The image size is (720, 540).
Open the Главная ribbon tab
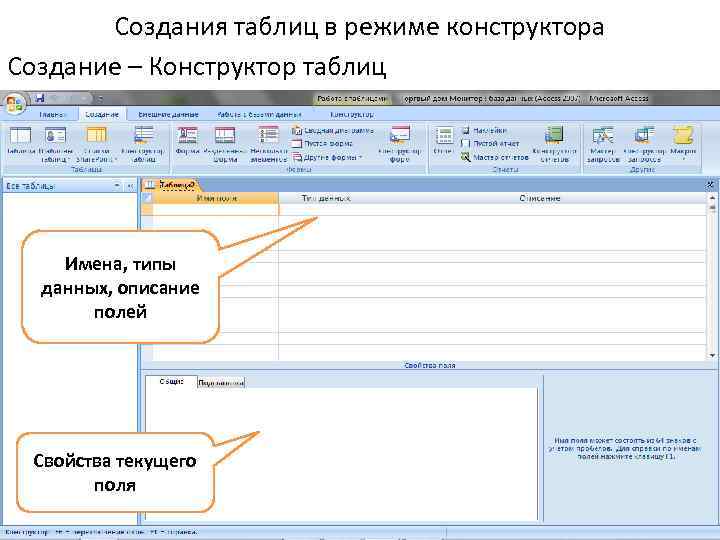(53, 114)
